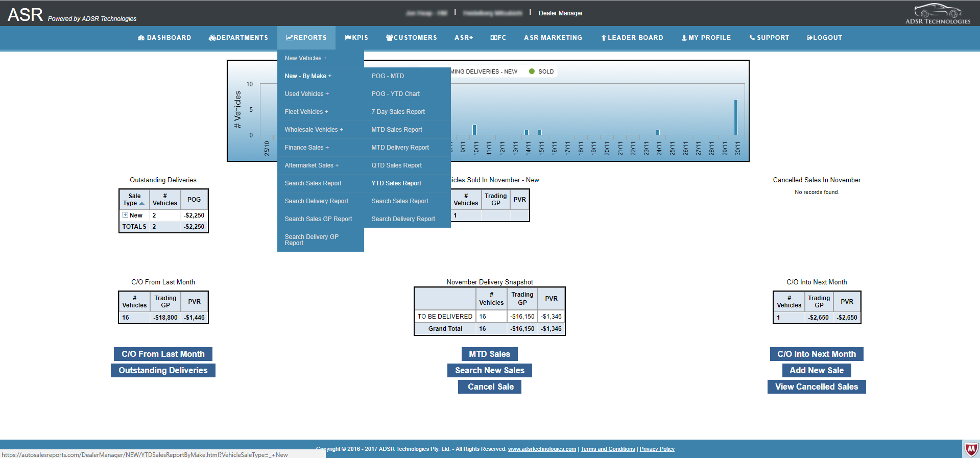
Task: Click the Logout arrow icon
Action: 809,38
